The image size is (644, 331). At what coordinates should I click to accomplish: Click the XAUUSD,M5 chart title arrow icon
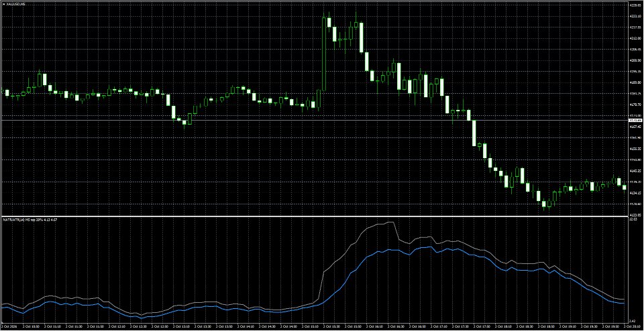(x=3, y=5)
